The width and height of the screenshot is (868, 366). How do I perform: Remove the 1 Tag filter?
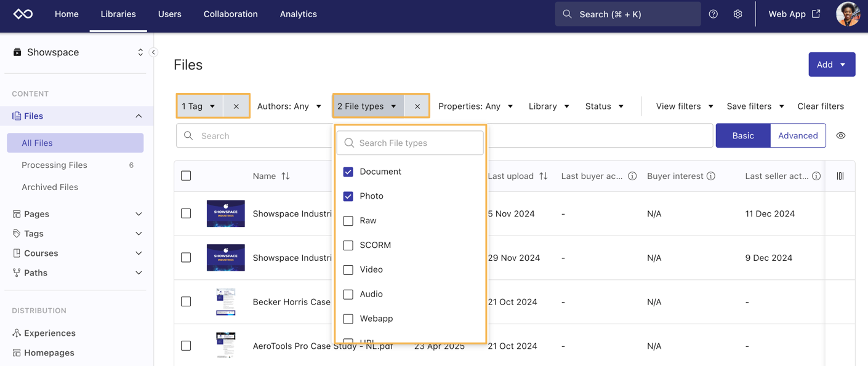point(236,106)
